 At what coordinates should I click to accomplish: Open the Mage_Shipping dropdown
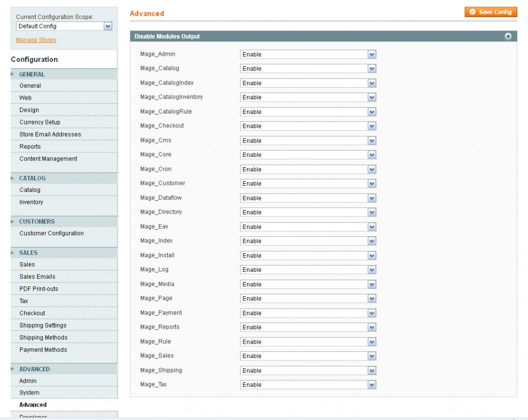coord(308,370)
